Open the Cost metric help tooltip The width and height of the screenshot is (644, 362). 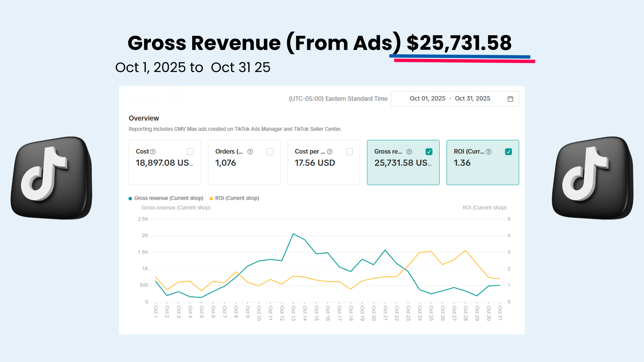tap(153, 152)
